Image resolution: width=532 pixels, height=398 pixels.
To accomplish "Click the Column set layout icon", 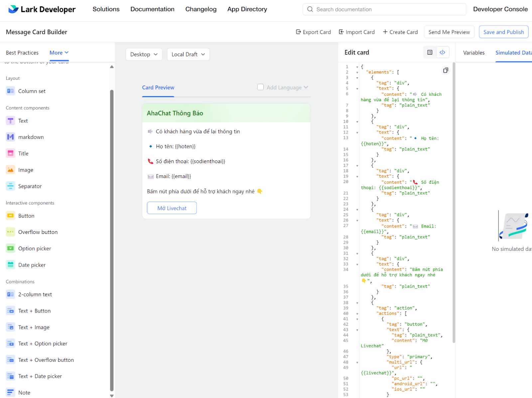I will click(x=11, y=91).
